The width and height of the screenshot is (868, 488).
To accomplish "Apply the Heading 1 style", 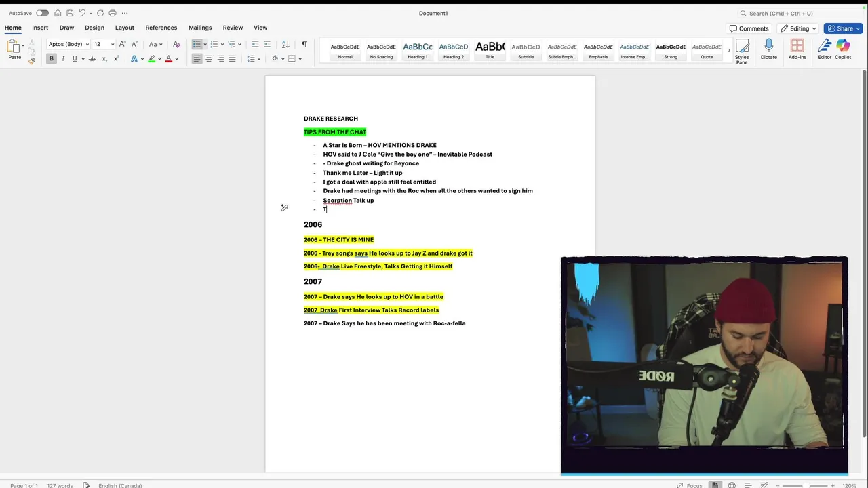I will pos(418,50).
